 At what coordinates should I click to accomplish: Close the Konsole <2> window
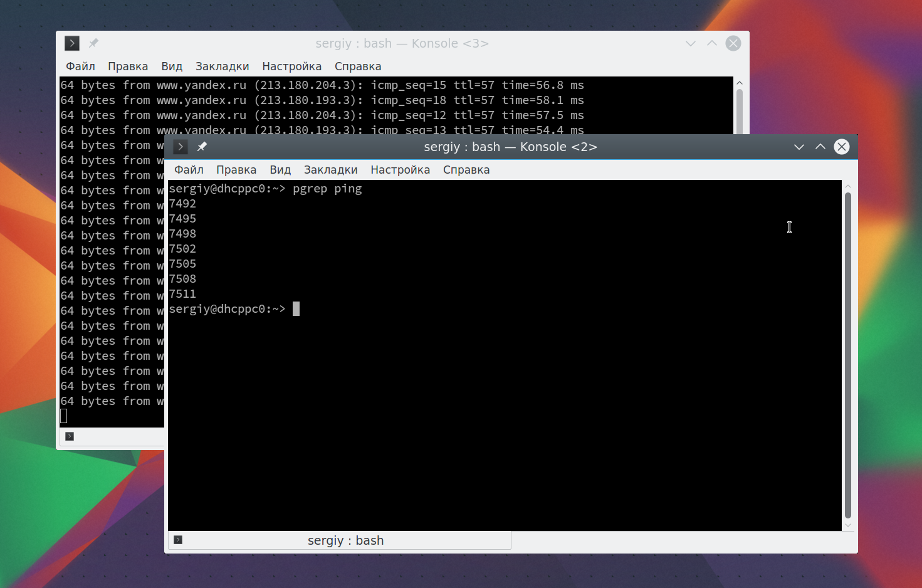click(842, 147)
